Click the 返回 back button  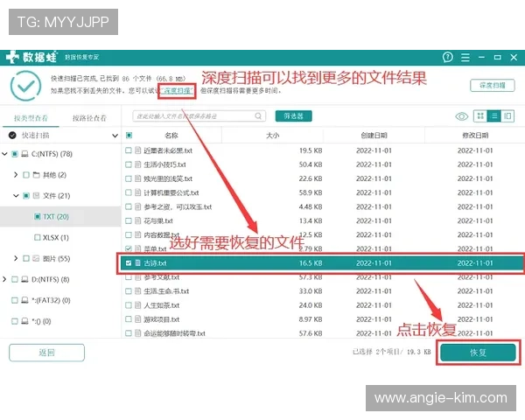pos(47,353)
